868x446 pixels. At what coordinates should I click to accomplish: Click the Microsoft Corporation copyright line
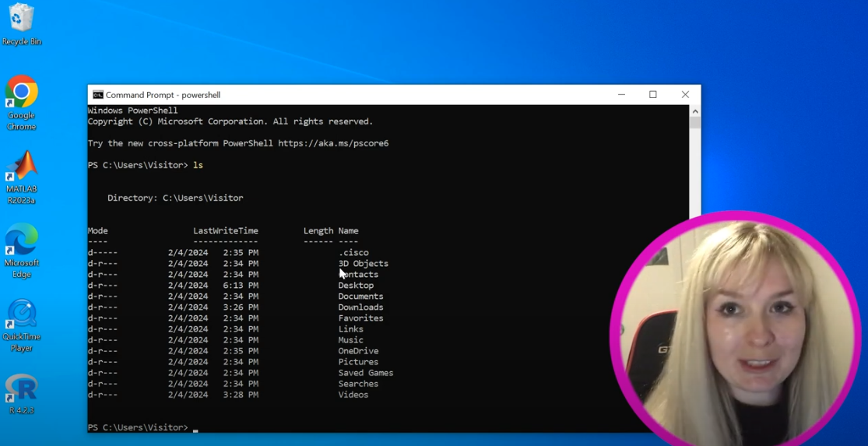[230, 121]
